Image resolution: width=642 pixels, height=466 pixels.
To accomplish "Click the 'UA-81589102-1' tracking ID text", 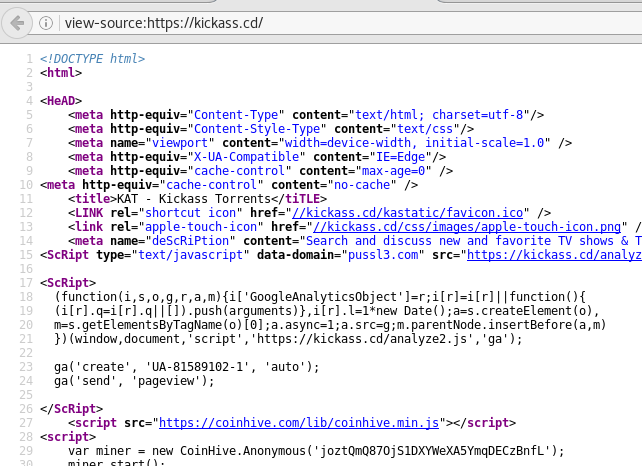I will (x=198, y=367).
